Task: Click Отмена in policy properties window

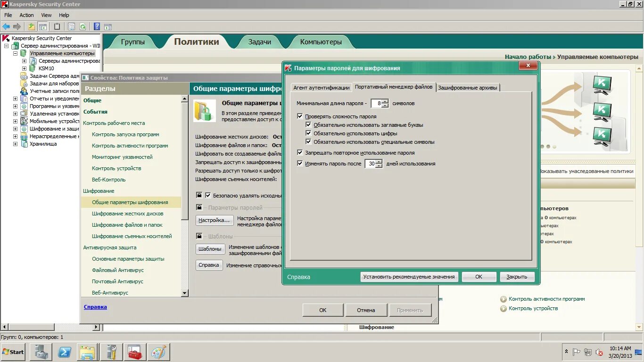Action: (366, 310)
